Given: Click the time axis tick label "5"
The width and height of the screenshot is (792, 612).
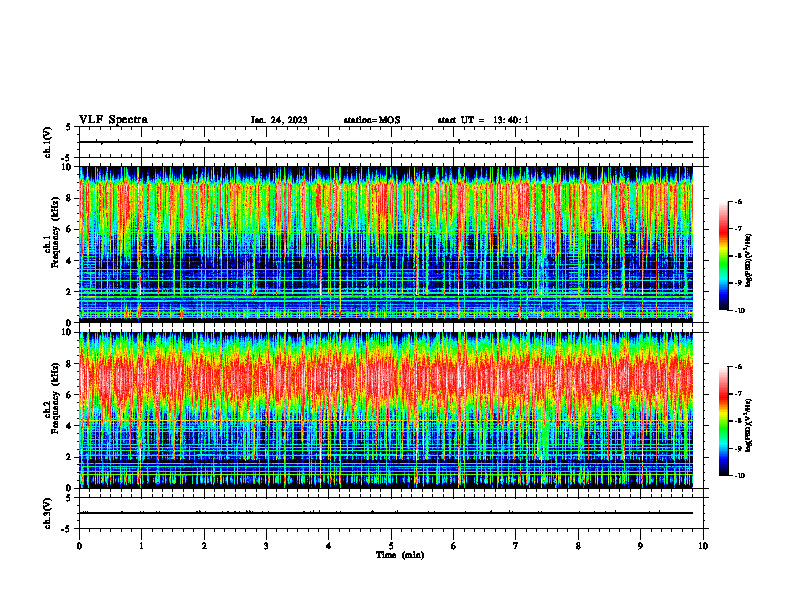Looking at the screenshot, I should (x=391, y=546).
